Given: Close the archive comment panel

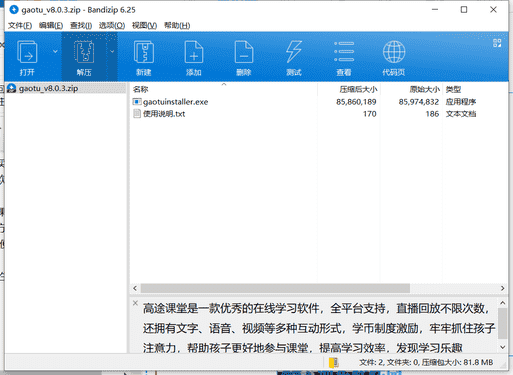Looking at the screenshot, I should pyautogui.click(x=135, y=303).
